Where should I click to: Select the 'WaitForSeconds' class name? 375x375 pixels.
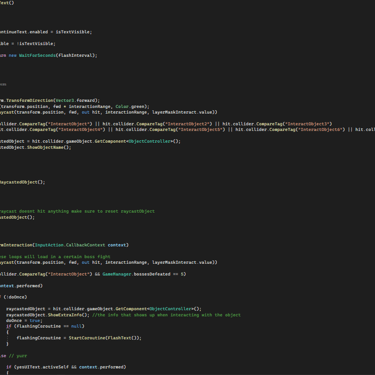[37, 55]
